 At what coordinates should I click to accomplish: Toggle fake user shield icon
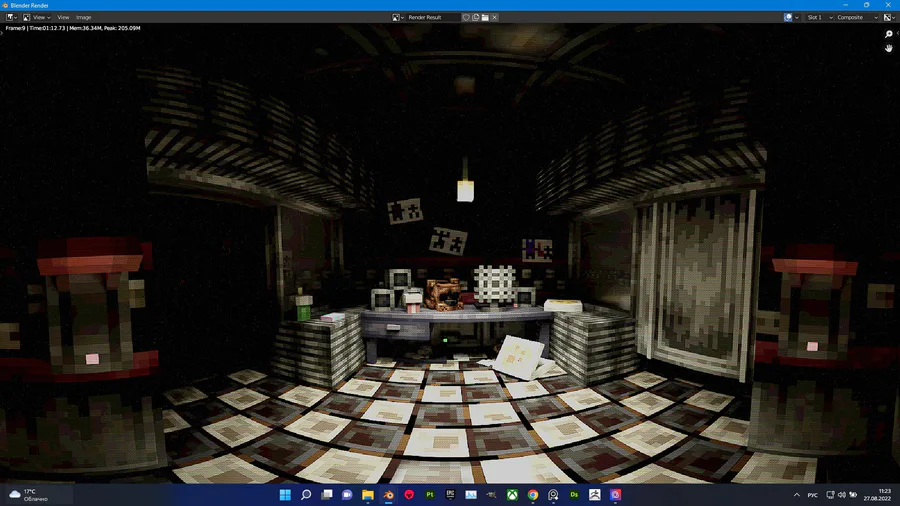pyautogui.click(x=466, y=17)
